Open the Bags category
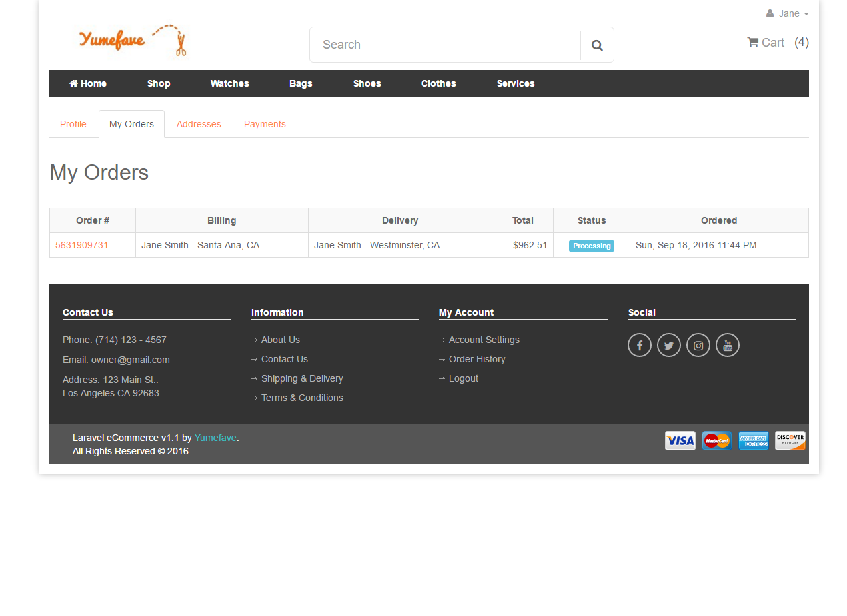 tap(301, 83)
